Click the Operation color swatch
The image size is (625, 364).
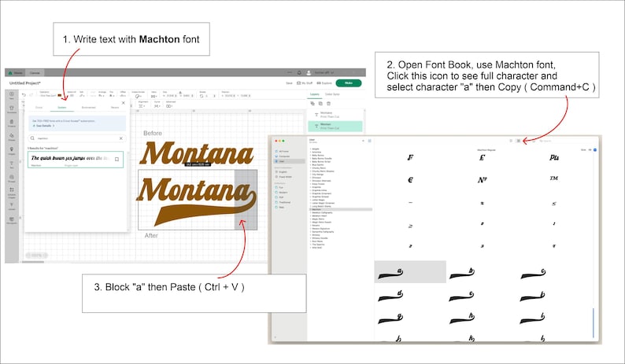point(60,96)
